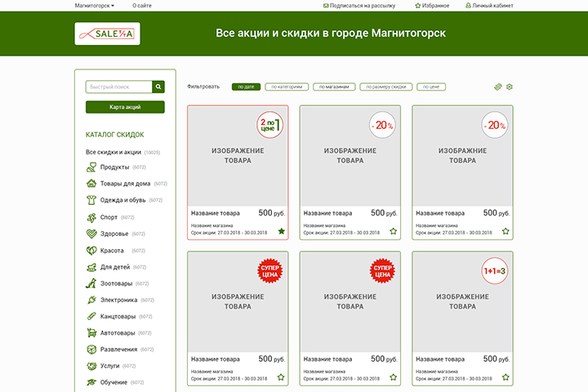The height and width of the screenshot is (392, 588).
Task: Open the Подписаться на рассылку link
Action: pyautogui.click(x=363, y=6)
